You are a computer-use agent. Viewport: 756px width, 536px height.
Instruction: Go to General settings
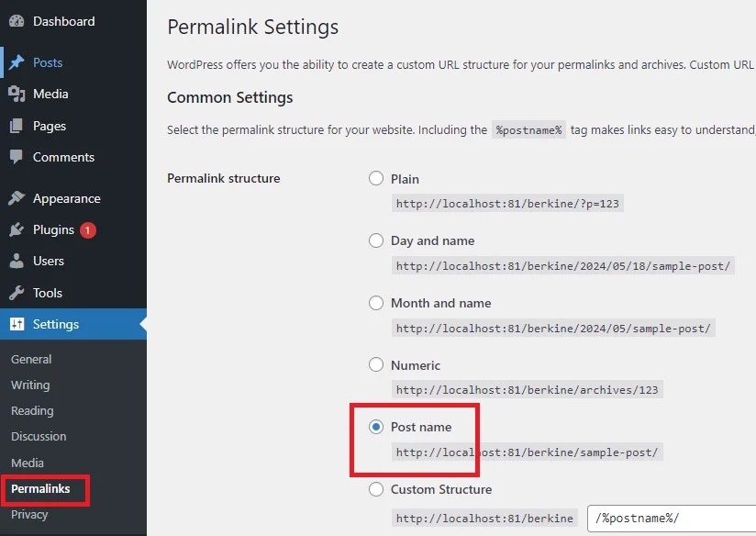coord(31,359)
